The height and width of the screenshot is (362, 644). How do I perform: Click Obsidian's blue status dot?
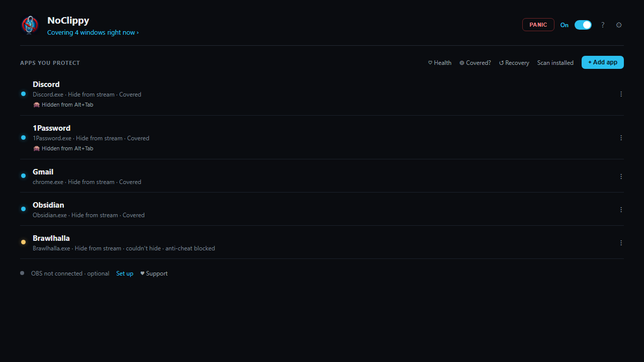point(23,209)
